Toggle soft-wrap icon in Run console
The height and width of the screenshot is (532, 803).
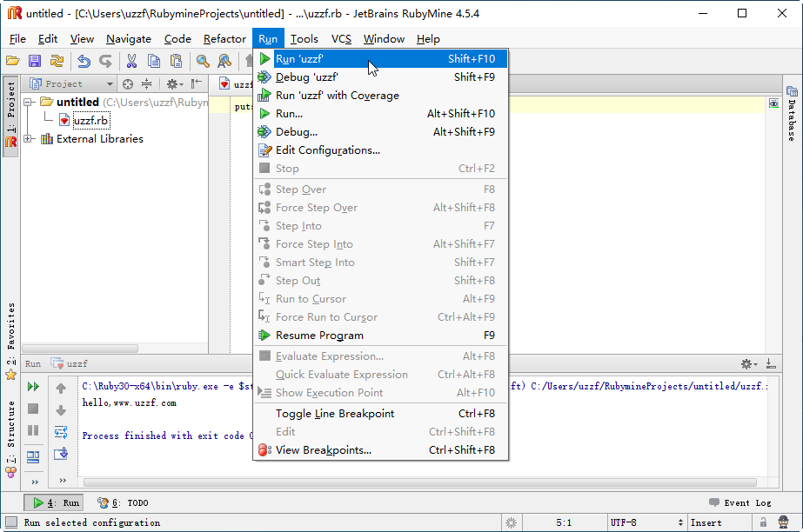[x=61, y=432]
